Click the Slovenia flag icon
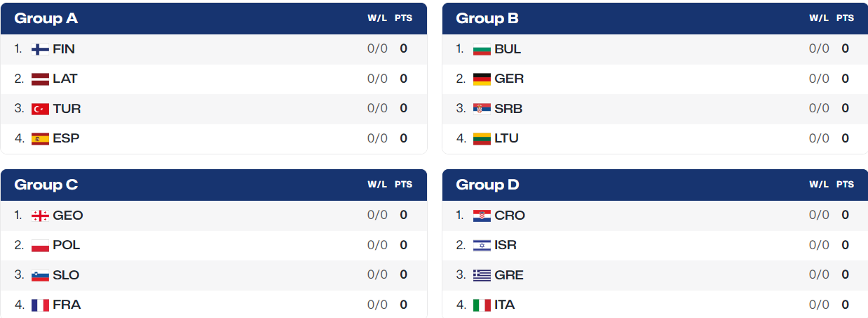The width and height of the screenshot is (868, 318). coord(40,275)
